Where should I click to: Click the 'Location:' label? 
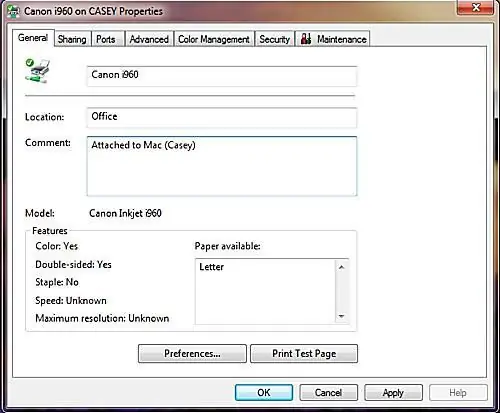coord(44,117)
